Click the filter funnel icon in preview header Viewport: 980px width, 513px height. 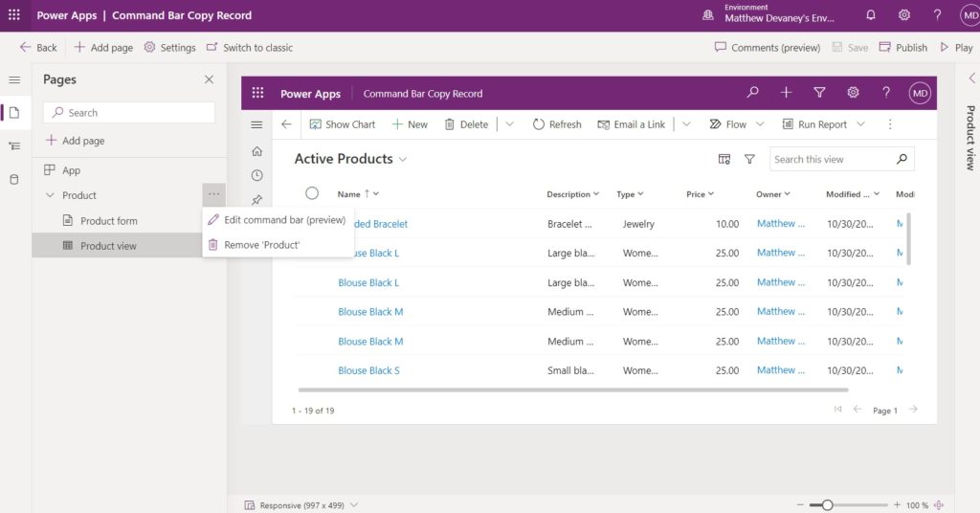coord(819,93)
